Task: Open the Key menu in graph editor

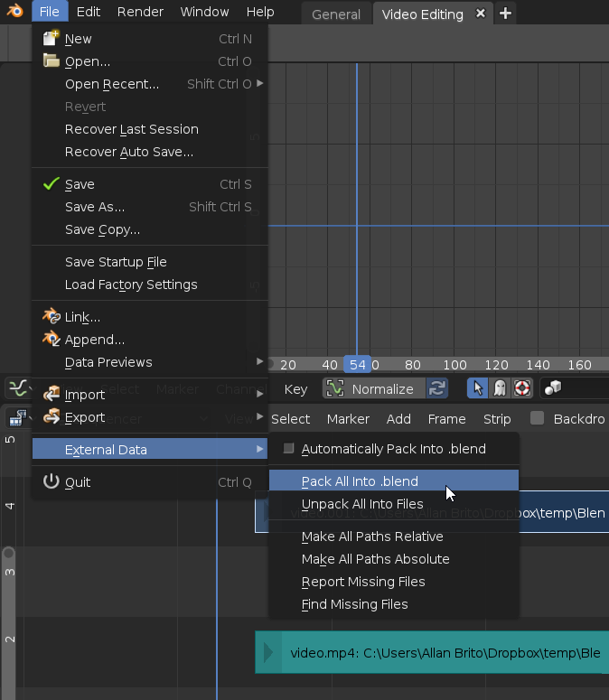Action: (x=295, y=388)
